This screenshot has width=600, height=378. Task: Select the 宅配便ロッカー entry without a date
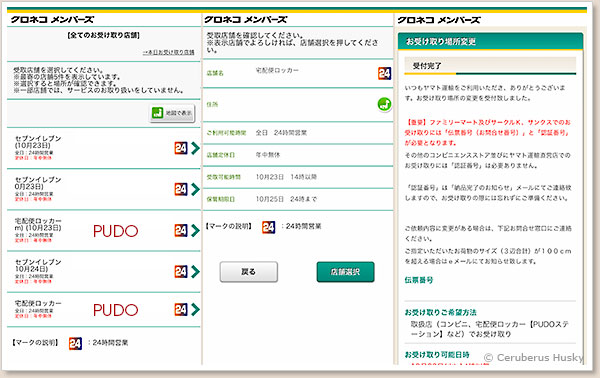[104, 309]
